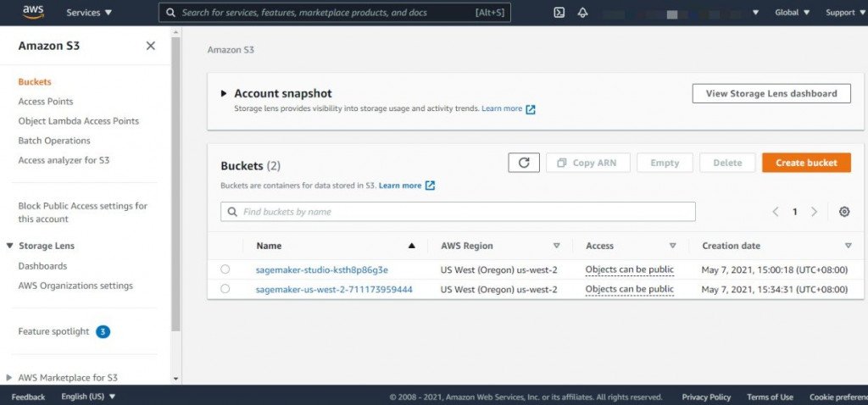
Task: Click external link icon after Account snapshot Learn more
Action: point(531,109)
